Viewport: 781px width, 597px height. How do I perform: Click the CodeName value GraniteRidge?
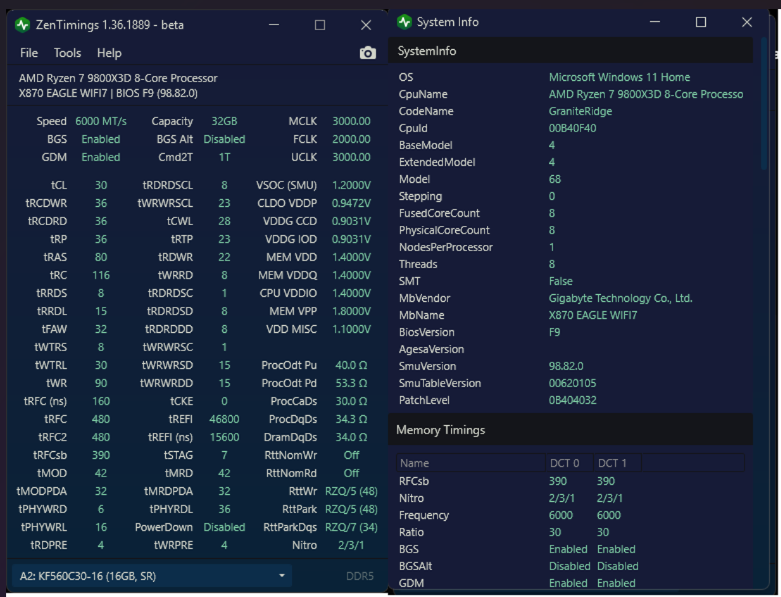[x=580, y=111]
